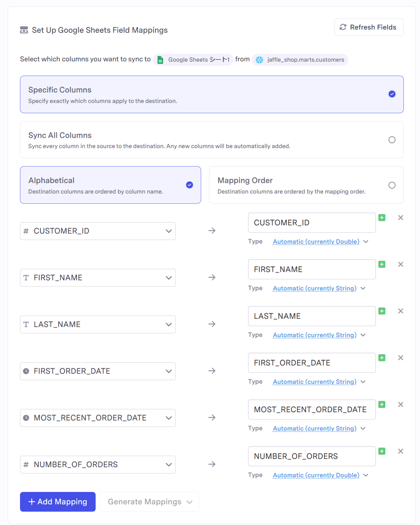The height and width of the screenshot is (525, 420).
Task: Remove the FIRST_ORDER_DATE mapping
Action: pos(401,358)
